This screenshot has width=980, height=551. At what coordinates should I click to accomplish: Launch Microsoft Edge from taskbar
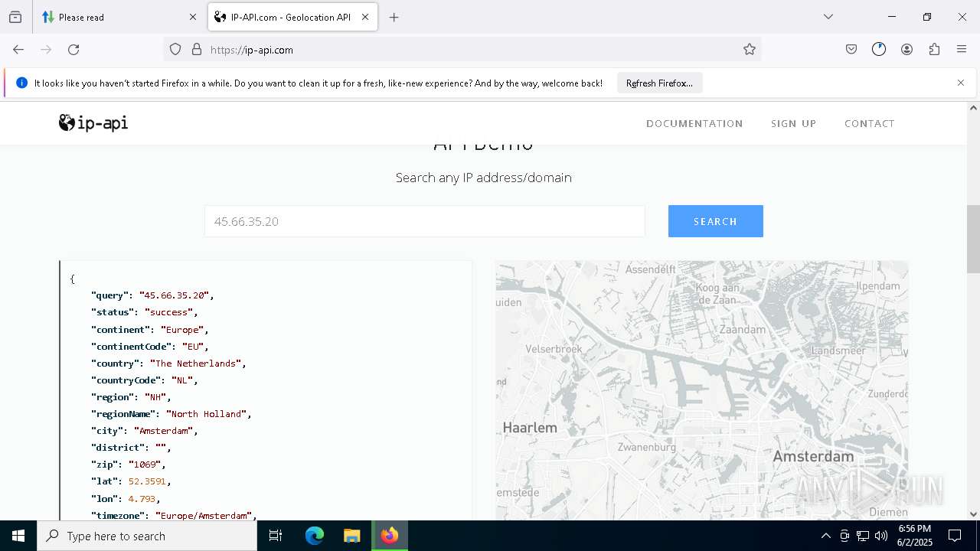(x=315, y=536)
